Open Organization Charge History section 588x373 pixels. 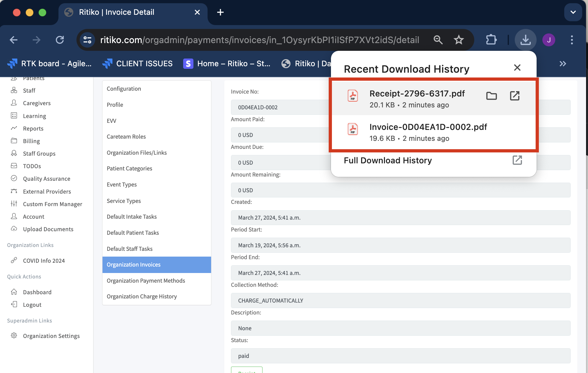[142, 296]
